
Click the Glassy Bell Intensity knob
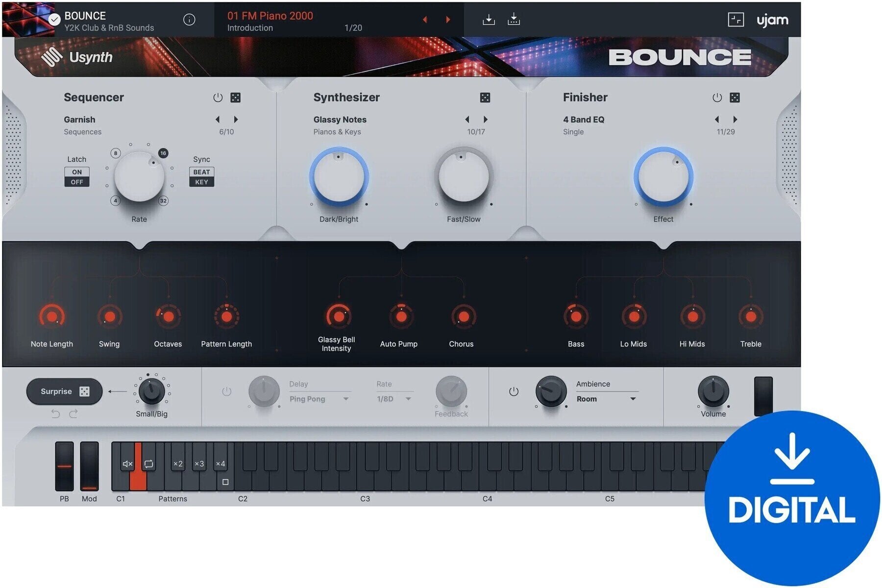338,317
